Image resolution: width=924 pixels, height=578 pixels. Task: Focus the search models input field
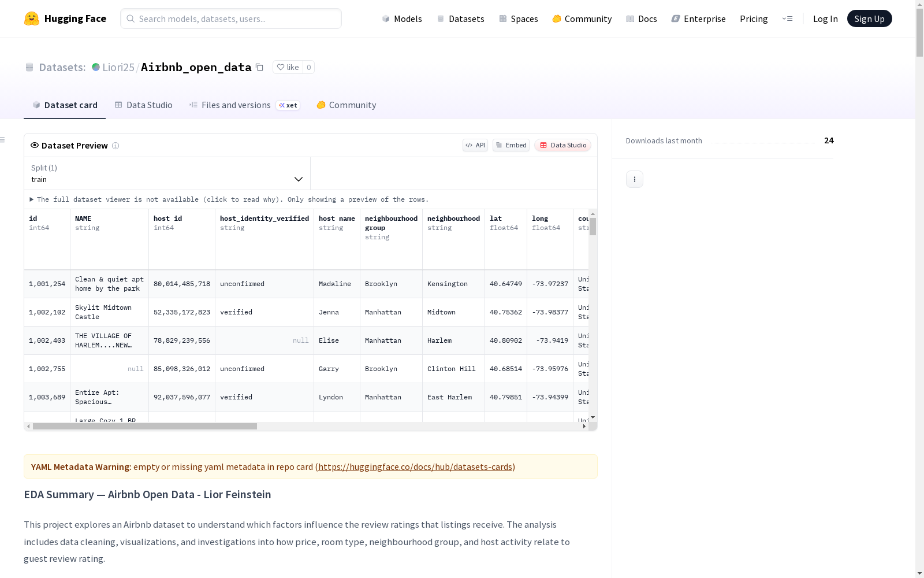pyautogui.click(x=231, y=18)
